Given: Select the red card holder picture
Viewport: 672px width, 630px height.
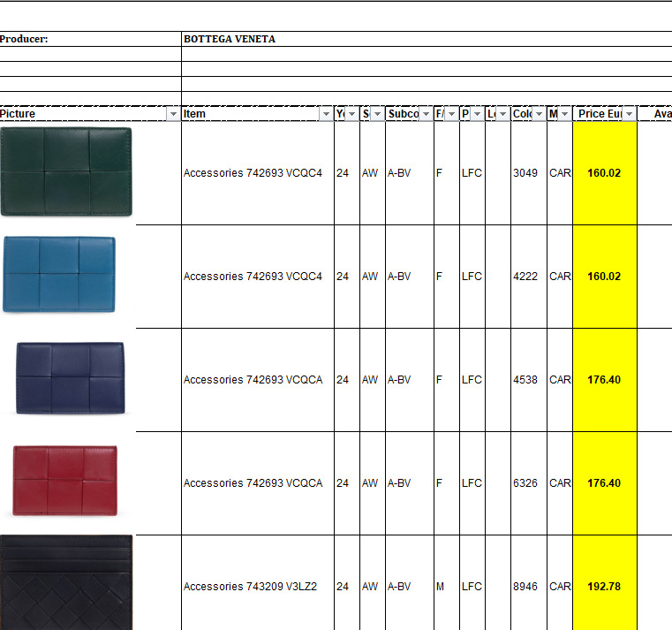Looking at the screenshot, I should click(65, 481).
